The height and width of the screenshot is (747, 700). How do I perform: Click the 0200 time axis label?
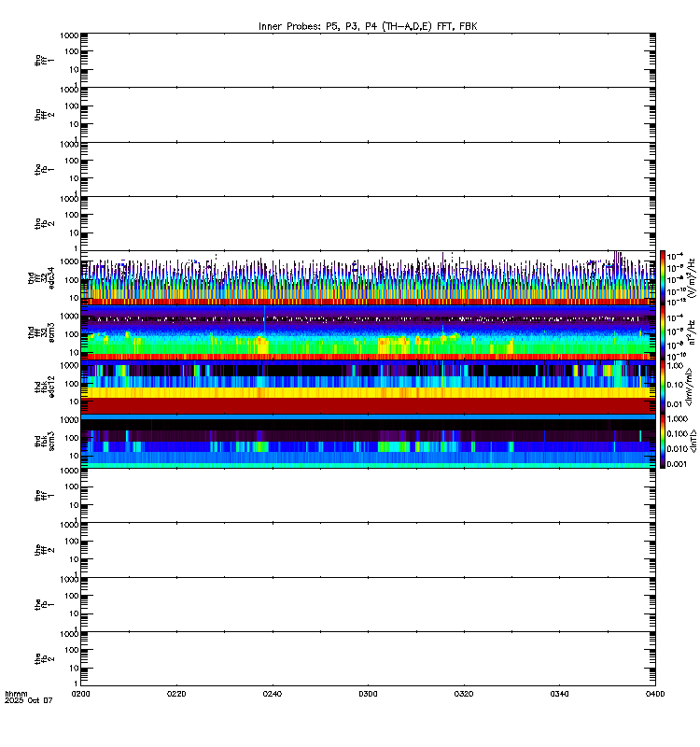[80, 694]
